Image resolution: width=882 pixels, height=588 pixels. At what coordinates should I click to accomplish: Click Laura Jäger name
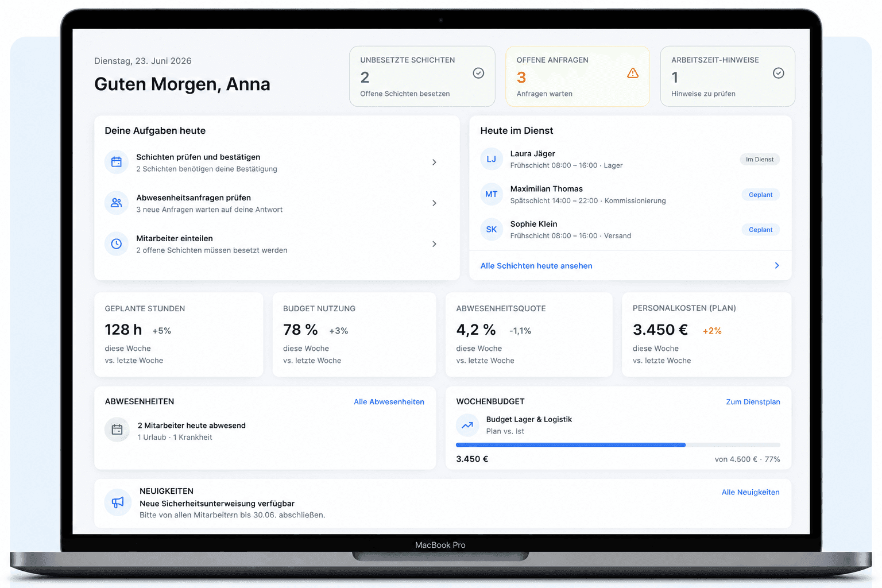[x=533, y=154]
